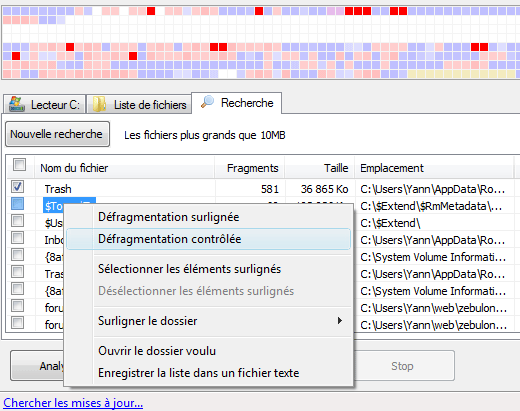This screenshot has height=411, width=520.
Task: Sort by Nom du fichier column
Action: [124, 168]
